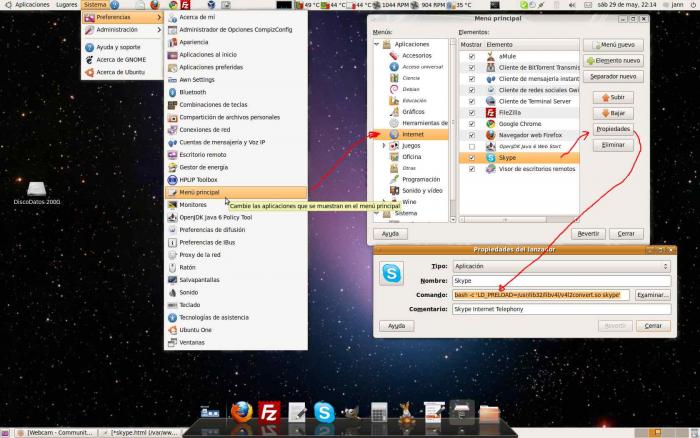
Task: Click the elements list horizontal scrollbar
Action: click(x=519, y=220)
